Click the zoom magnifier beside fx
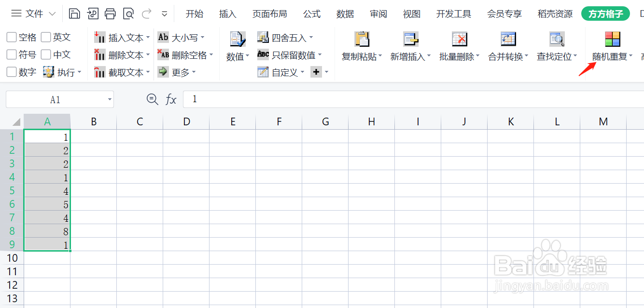The image size is (644, 308). 152,99
